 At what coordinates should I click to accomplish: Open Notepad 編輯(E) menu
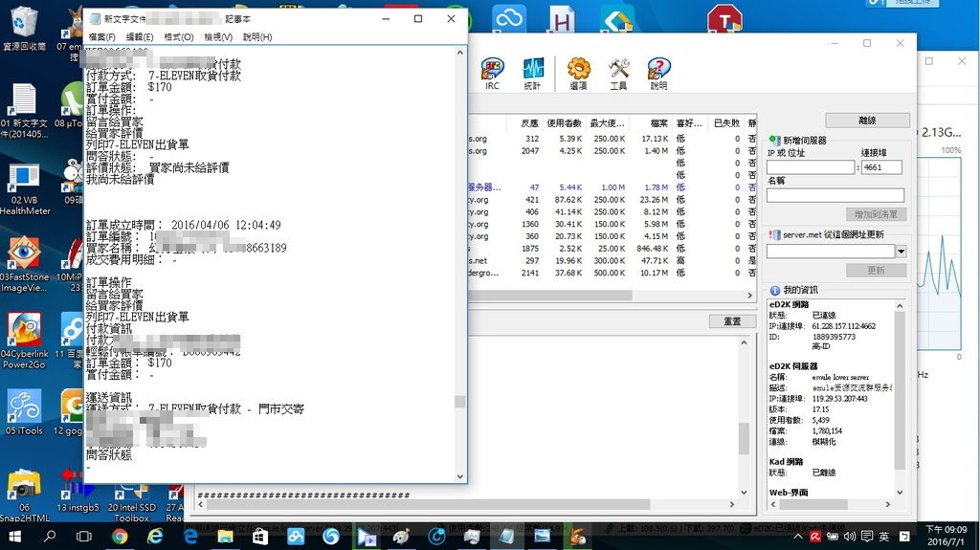140,37
